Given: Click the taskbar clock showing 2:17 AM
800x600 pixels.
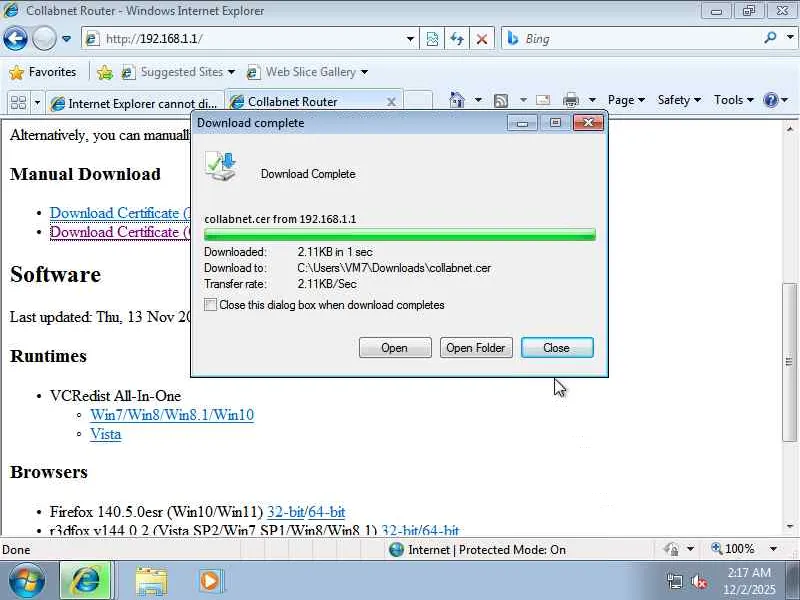Looking at the screenshot, I should click(748, 581).
